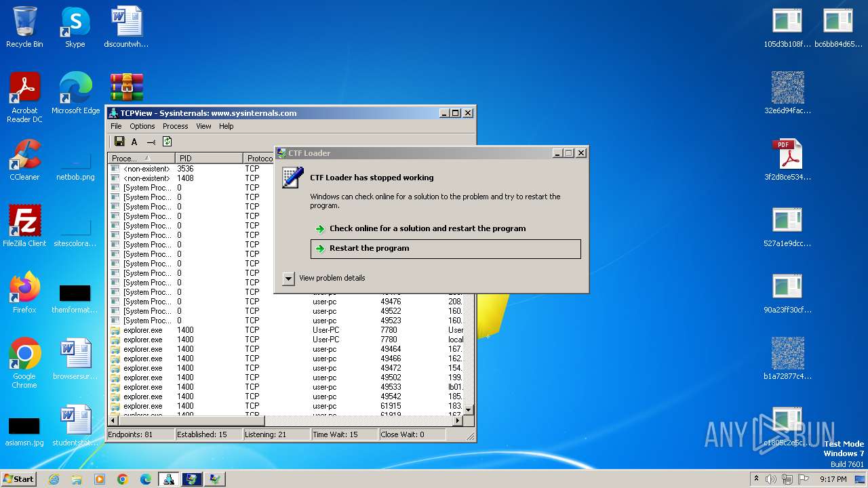Click the horizontal scrollbar left arrow in TCPView
This screenshot has height=488, width=868.
click(x=113, y=420)
